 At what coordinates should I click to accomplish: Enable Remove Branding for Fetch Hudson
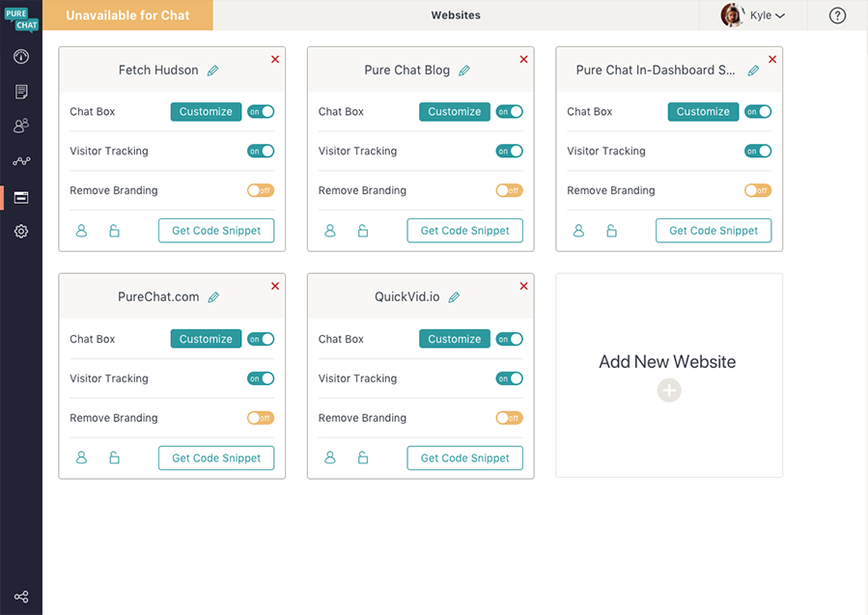261,190
